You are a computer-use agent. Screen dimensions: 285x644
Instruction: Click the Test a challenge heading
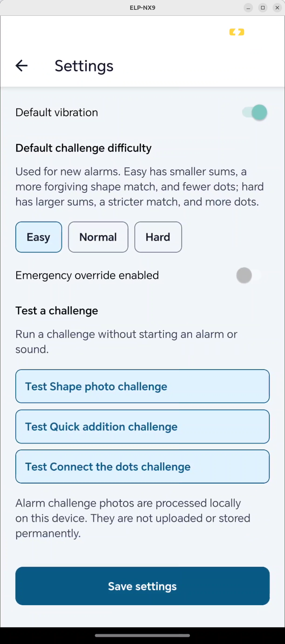tap(57, 311)
